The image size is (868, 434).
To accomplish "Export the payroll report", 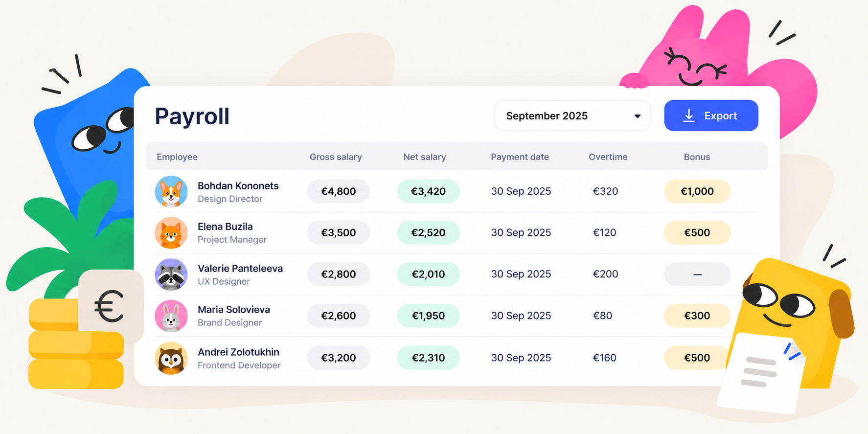I will click(x=711, y=115).
